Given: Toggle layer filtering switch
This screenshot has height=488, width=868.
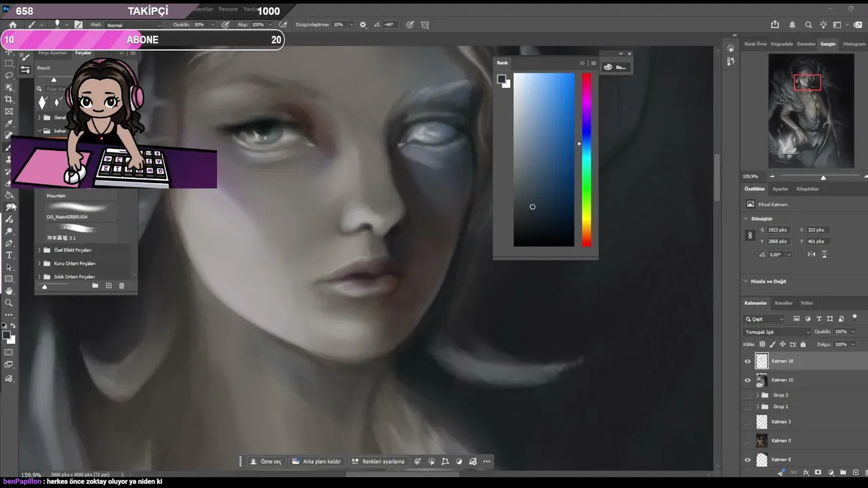Looking at the screenshot, I should 854,317.
